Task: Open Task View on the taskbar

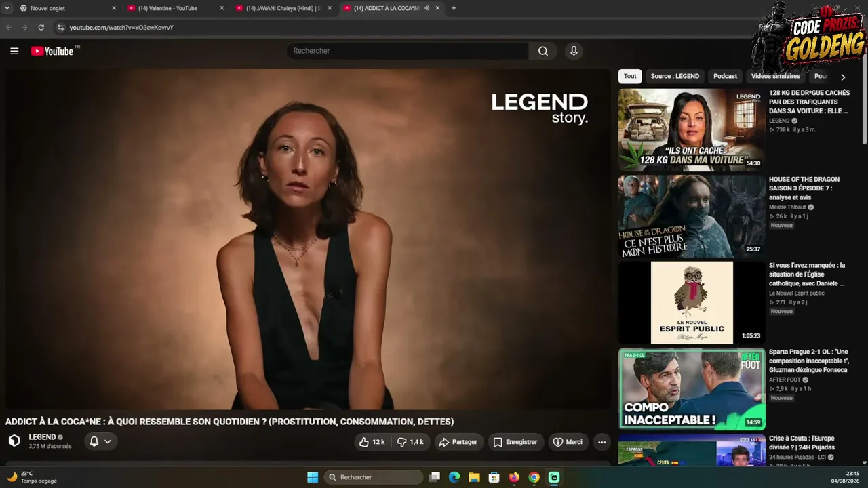Action: [x=435, y=477]
